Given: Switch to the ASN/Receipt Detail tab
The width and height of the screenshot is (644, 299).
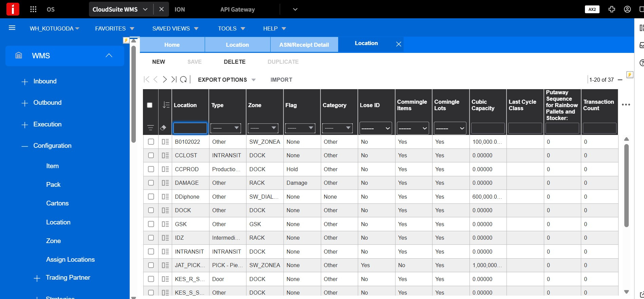Looking at the screenshot, I should 304,45.
